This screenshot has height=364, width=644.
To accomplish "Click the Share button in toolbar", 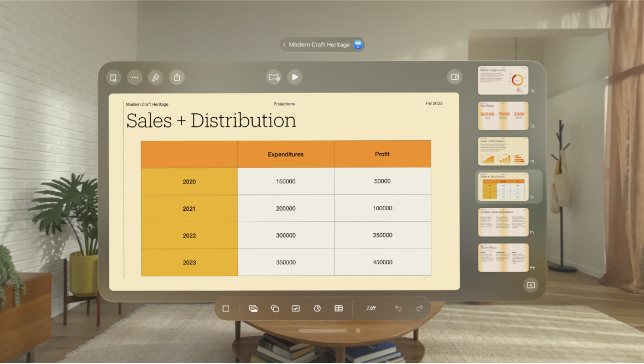I will pos(177,77).
